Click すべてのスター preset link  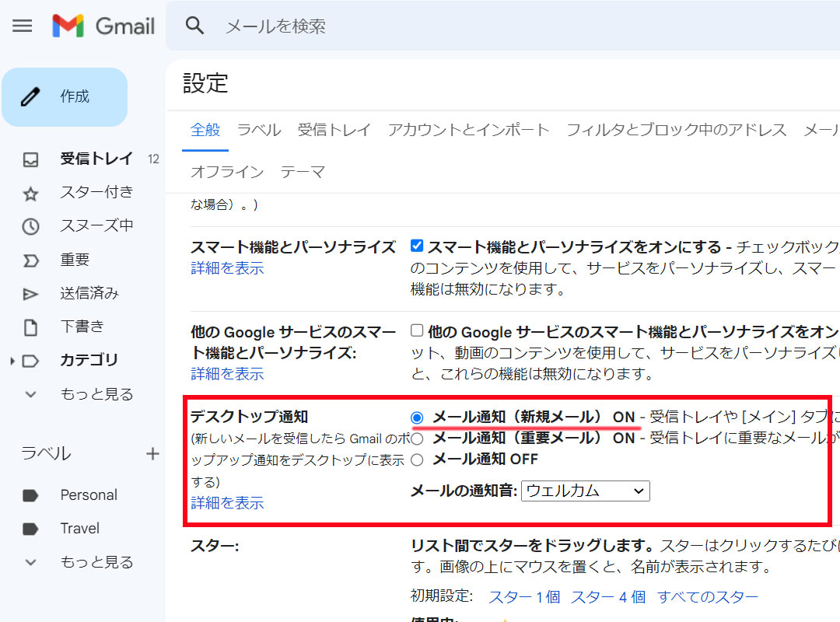(708, 597)
